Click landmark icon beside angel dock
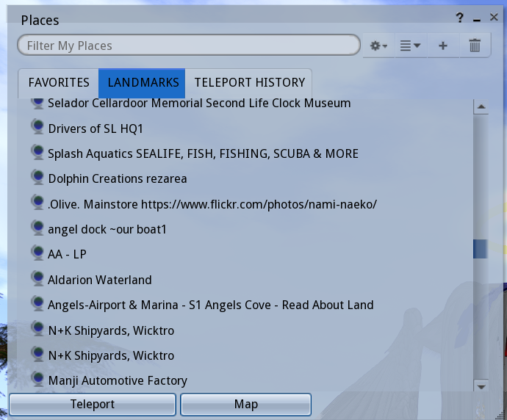Viewport: 507px width, 420px height. (37, 228)
